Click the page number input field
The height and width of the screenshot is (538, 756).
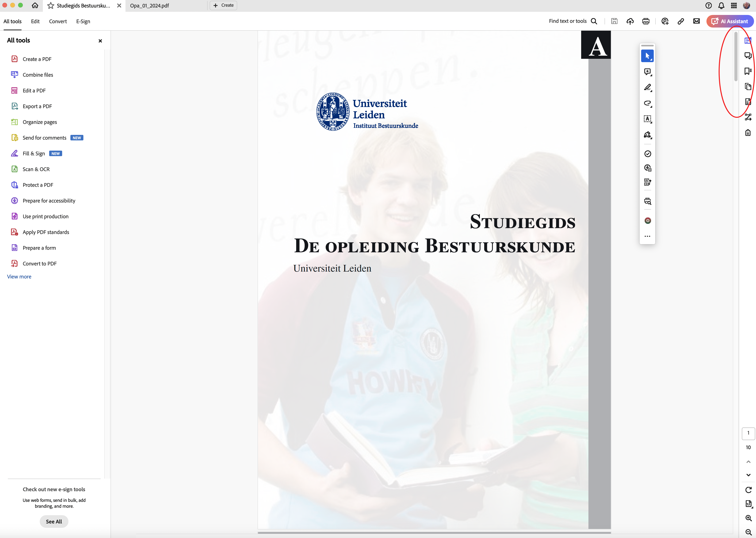point(748,433)
